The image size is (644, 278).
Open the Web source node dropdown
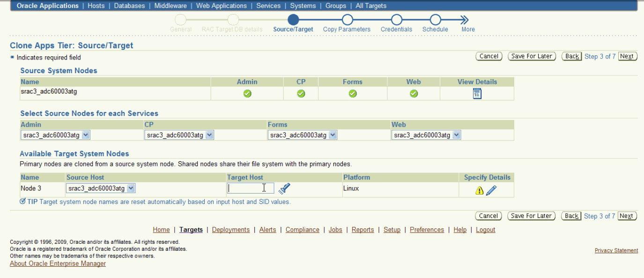(426, 135)
